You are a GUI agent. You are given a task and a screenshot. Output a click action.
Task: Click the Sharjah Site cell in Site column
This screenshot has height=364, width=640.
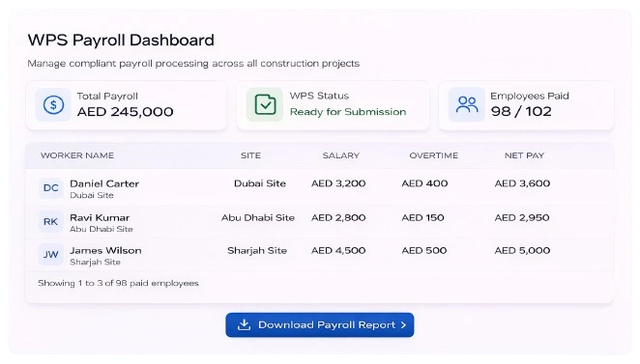(257, 250)
